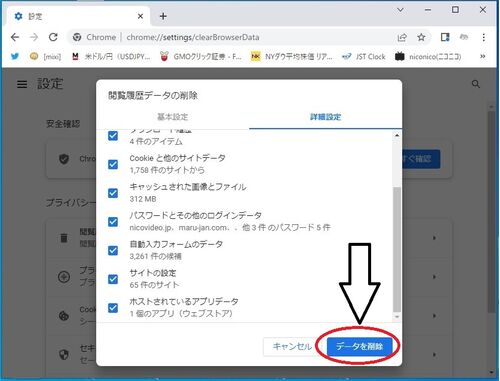
Task: Click the trash icon in background settings
Action: pyautogui.click(x=64, y=238)
